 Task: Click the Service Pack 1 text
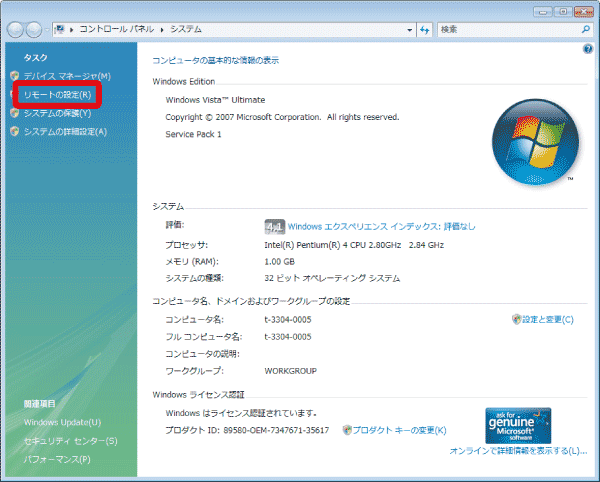[193, 134]
